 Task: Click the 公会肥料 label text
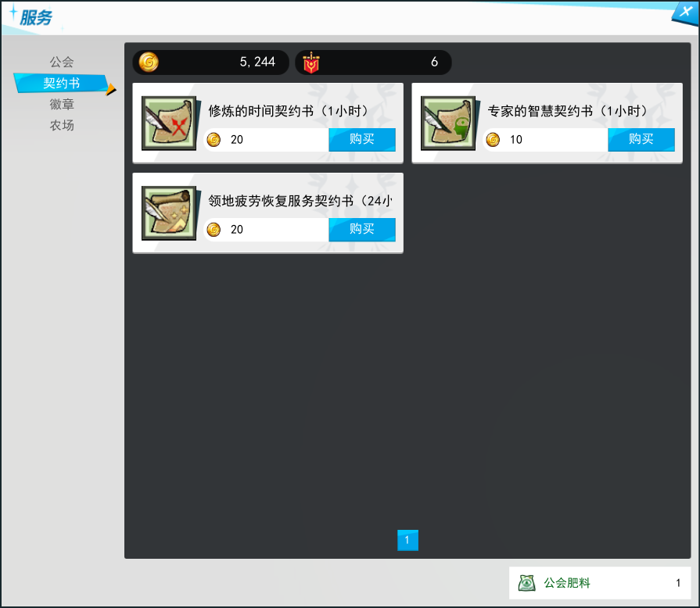coord(567,583)
